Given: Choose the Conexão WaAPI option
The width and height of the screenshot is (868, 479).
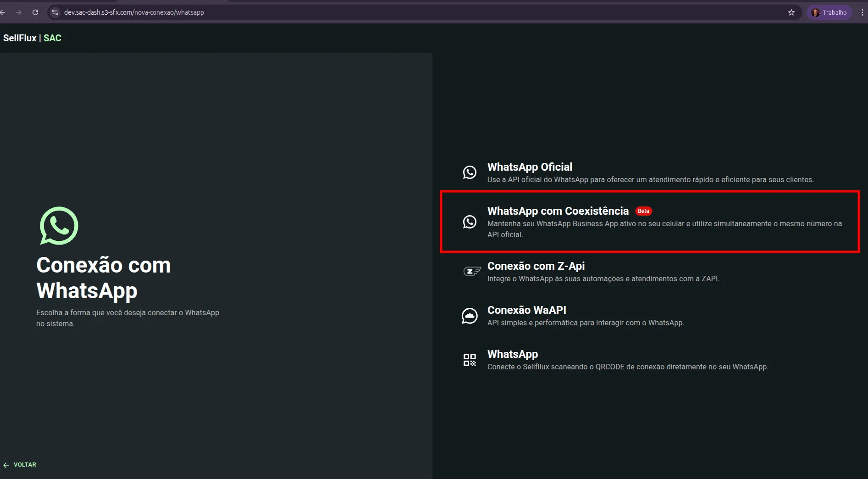Looking at the screenshot, I should coord(526,310).
